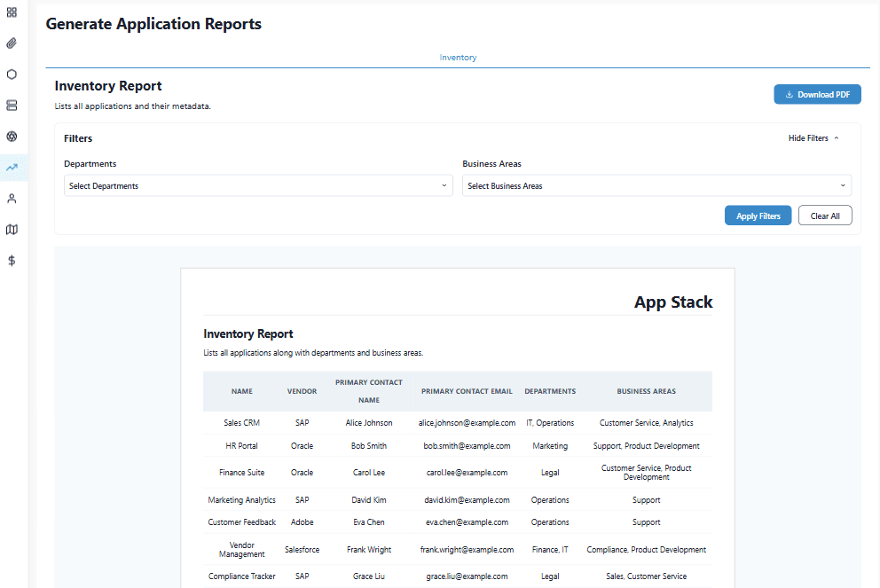Click the Finance Suite name cell

(242, 473)
